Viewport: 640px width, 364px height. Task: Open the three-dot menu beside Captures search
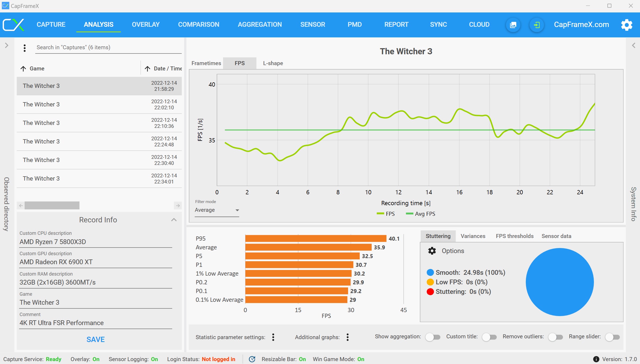click(25, 48)
